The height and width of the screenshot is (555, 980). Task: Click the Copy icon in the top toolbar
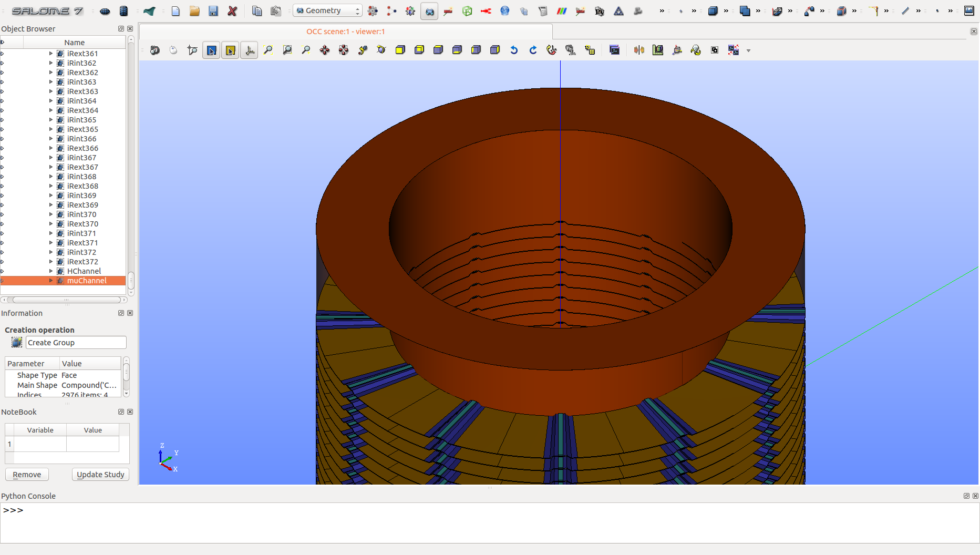257,11
